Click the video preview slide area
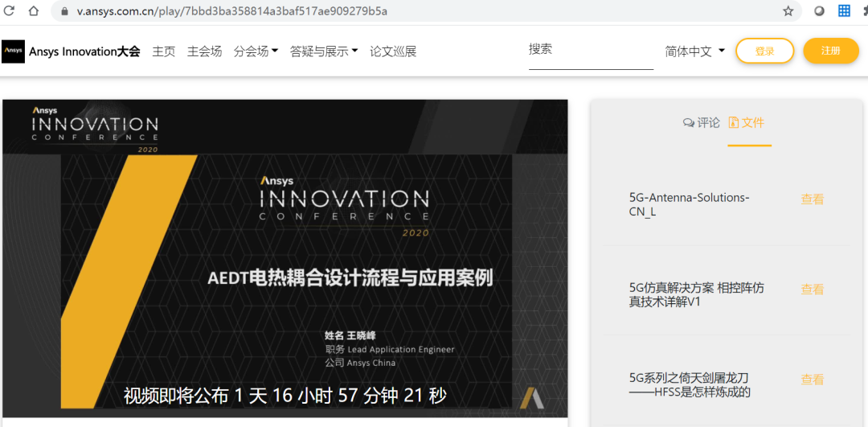 coord(285,258)
